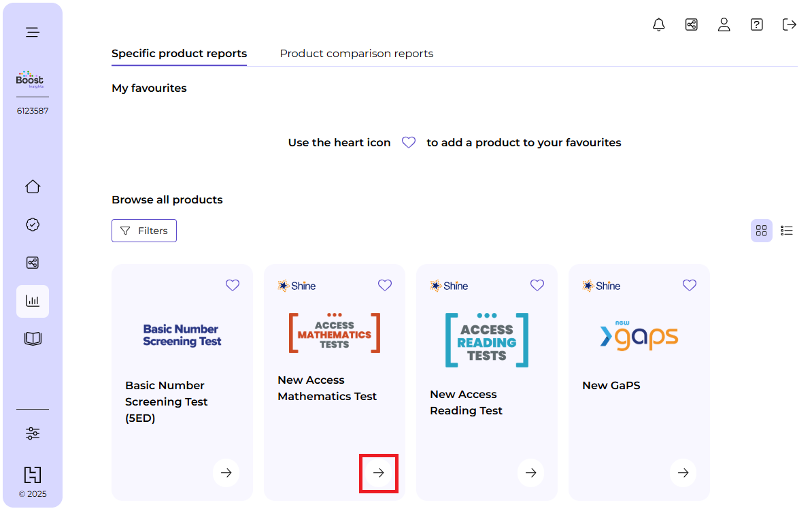
Task: Open the user profile icon
Action: [724, 25]
